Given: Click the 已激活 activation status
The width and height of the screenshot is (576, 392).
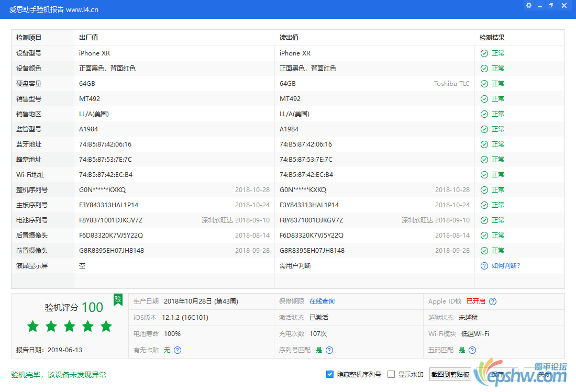Looking at the screenshot, I should click(319, 318).
